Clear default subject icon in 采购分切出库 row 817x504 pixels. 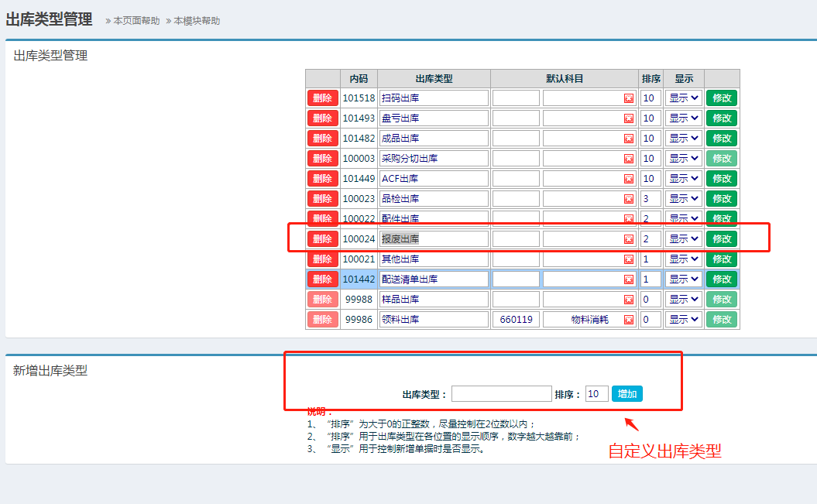629,159
